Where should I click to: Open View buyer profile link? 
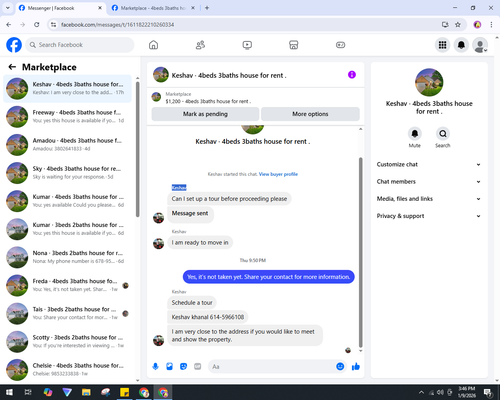click(278, 174)
